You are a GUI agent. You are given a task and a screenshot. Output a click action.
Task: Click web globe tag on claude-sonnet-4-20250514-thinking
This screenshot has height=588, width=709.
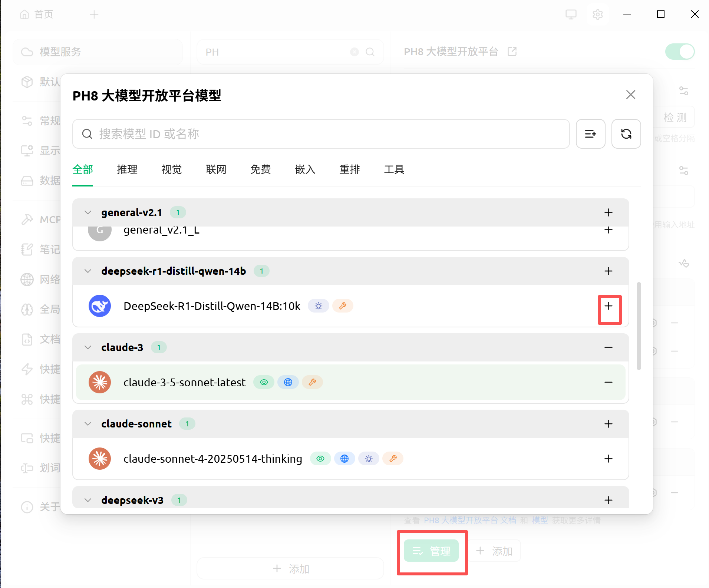[x=344, y=459]
